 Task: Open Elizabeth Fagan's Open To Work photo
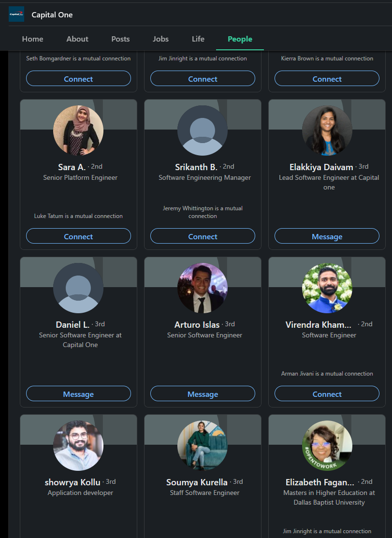click(327, 446)
